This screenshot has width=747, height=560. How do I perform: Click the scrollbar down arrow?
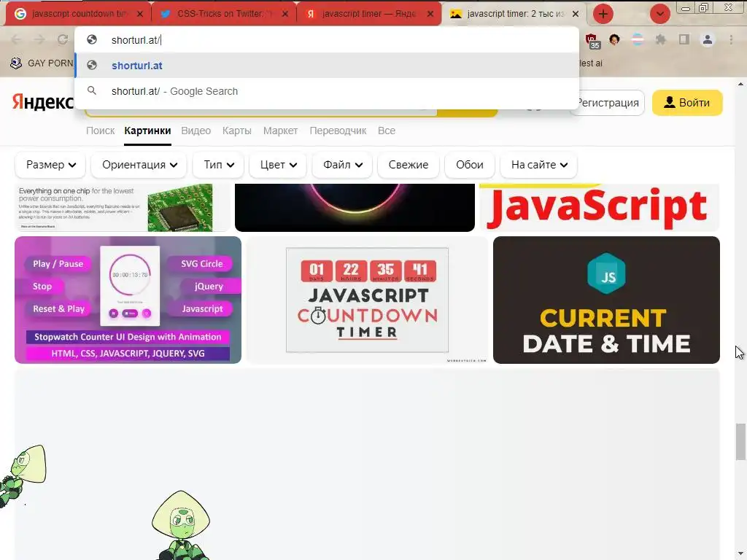pyautogui.click(x=740, y=555)
